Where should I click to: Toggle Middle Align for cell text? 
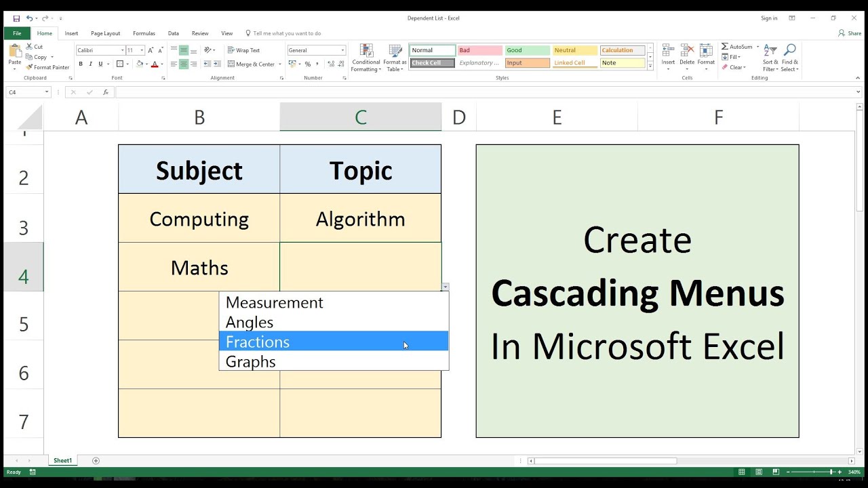184,50
